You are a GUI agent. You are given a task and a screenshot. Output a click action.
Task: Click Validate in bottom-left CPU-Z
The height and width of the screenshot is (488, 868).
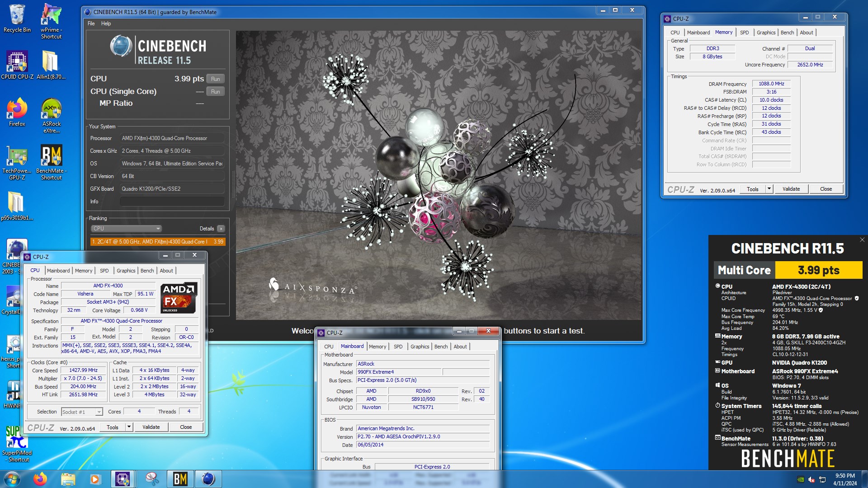[x=151, y=427]
